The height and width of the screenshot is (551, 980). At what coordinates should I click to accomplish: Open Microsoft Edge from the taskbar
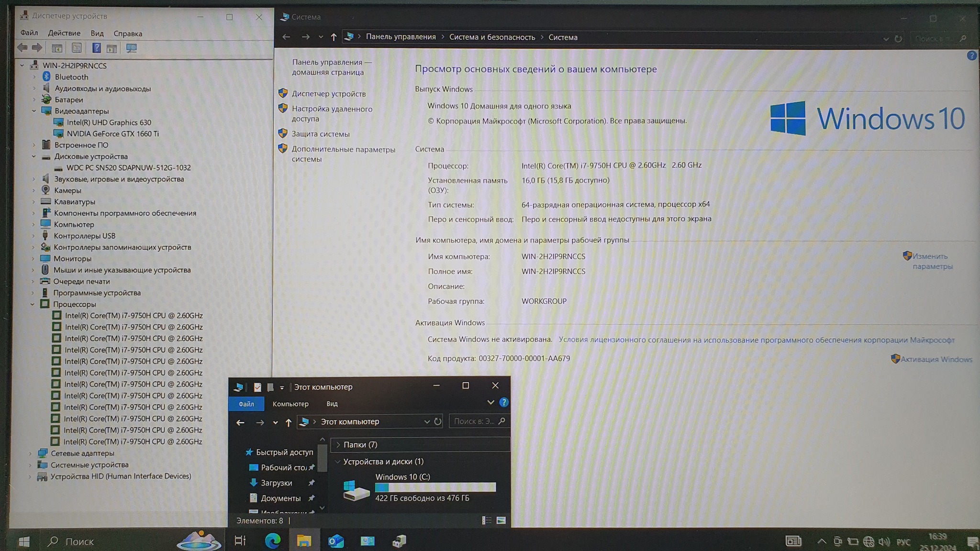pyautogui.click(x=273, y=541)
